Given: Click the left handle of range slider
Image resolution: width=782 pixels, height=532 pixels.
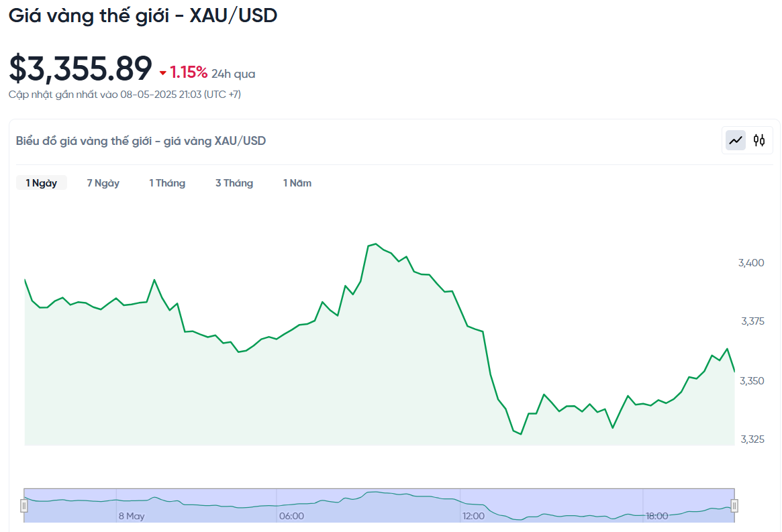Looking at the screenshot, I should point(24,505).
